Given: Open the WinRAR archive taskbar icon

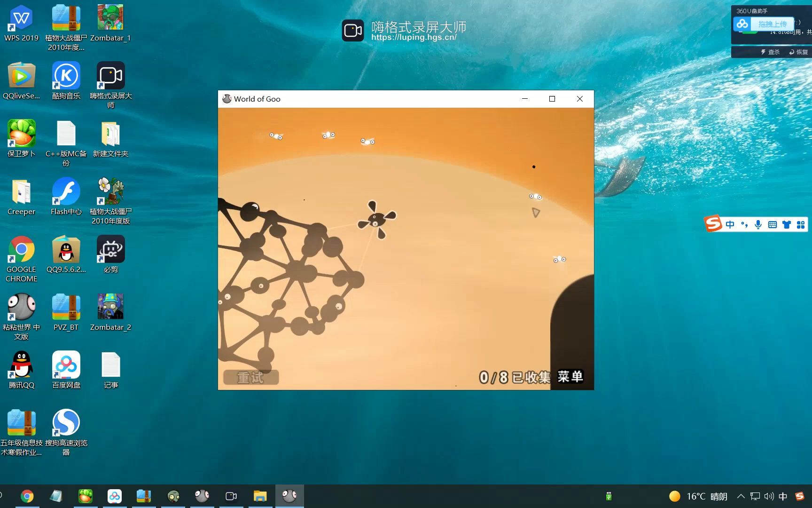Looking at the screenshot, I should pos(144,496).
